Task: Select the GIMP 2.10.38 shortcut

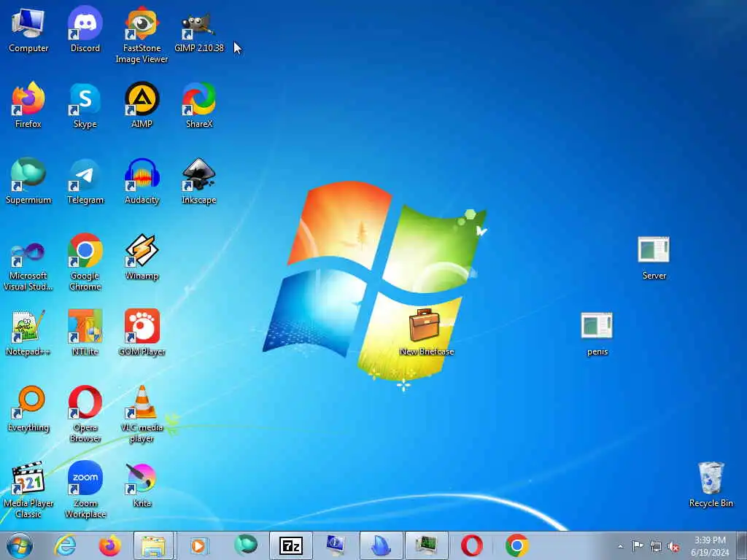Action: [x=198, y=29]
